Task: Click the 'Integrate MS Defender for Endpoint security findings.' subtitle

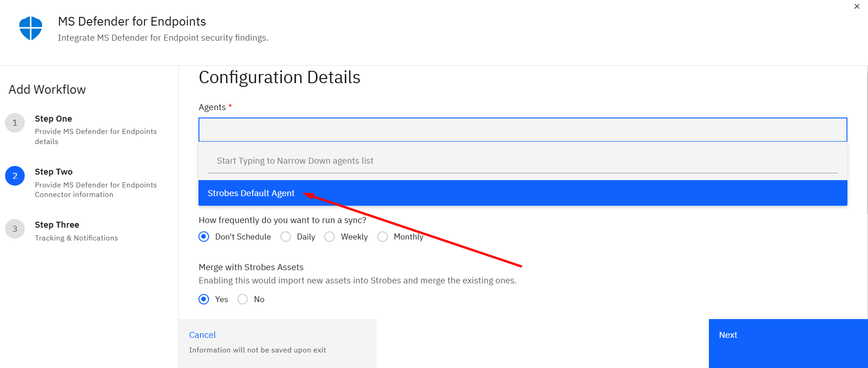Action: click(163, 38)
